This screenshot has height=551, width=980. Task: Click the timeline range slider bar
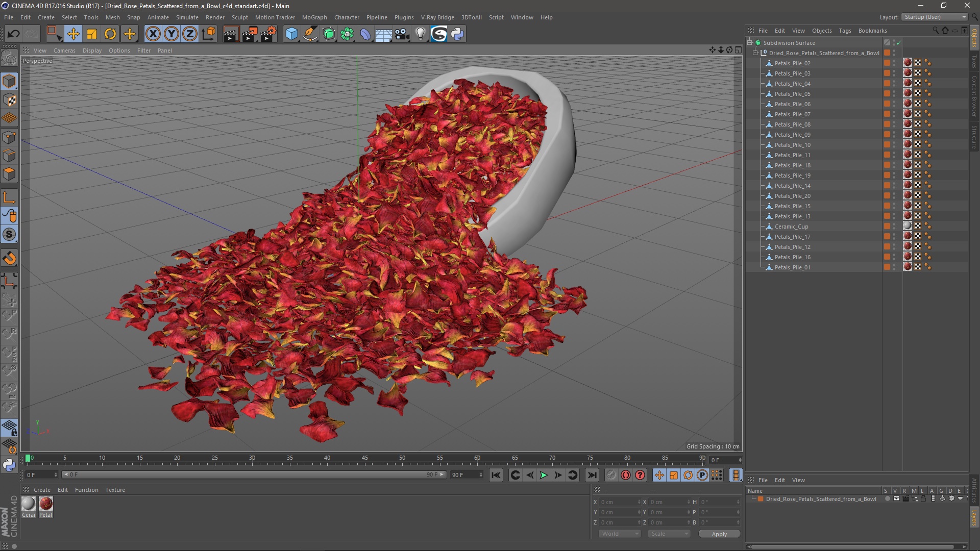click(254, 474)
